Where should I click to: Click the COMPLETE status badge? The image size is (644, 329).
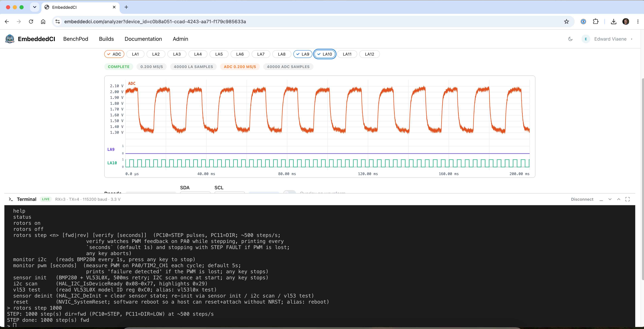119,67
